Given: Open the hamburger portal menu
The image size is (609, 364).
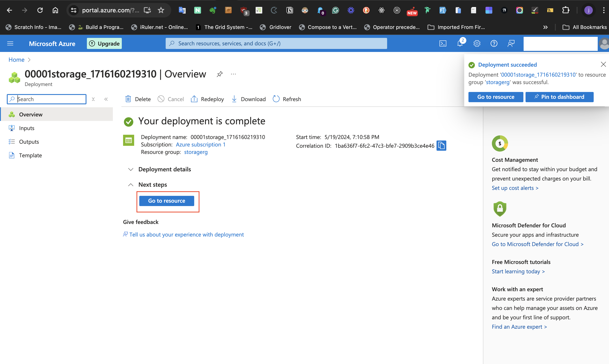Looking at the screenshot, I should point(10,43).
